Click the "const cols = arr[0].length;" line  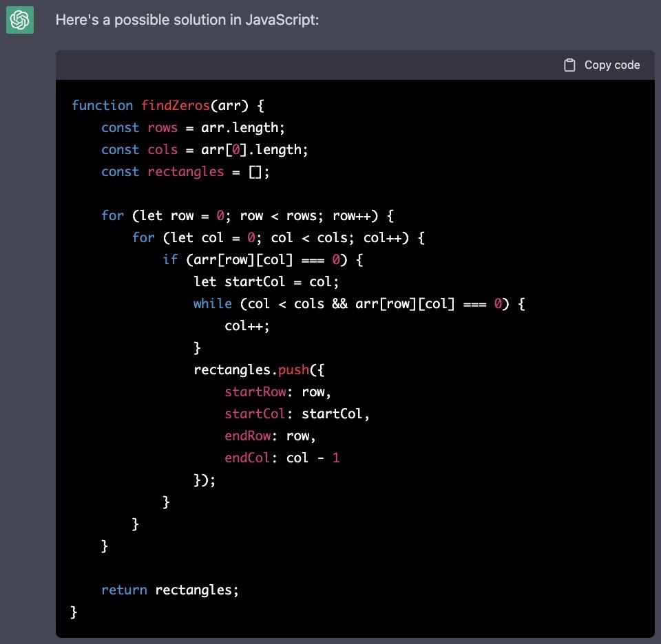pyautogui.click(x=204, y=149)
